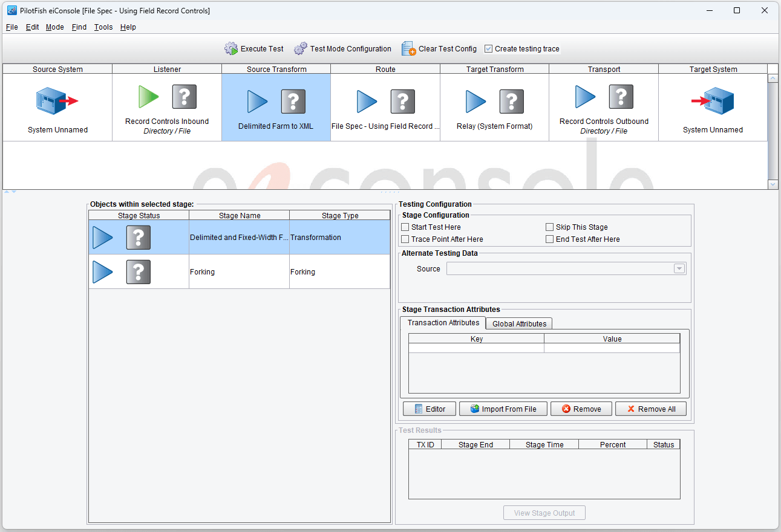Viewport: 781px width, 532px height.
Task: Click the Route stage question mark icon
Action: click(x=403, y=102)
